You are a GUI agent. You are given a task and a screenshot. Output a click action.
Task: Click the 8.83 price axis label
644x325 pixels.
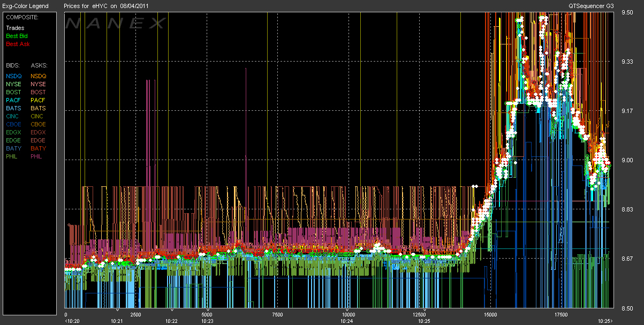627,209
